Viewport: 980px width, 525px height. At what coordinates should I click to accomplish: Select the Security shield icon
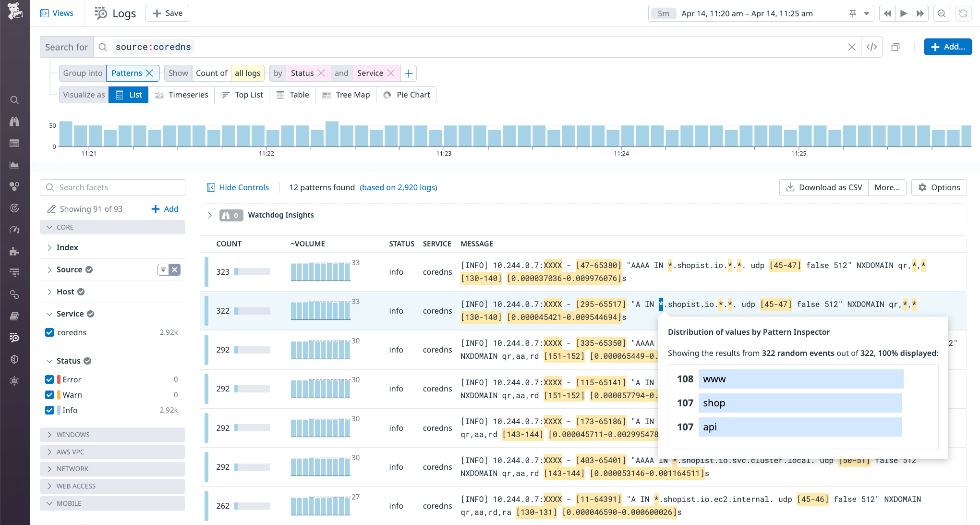coord(14,359)
